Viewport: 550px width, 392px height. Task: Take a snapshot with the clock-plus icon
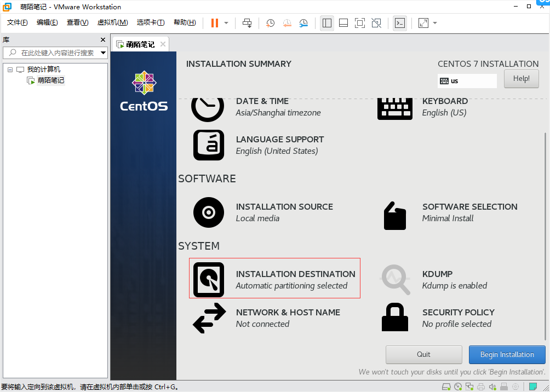pyautogui.click(x=270, y=23)
